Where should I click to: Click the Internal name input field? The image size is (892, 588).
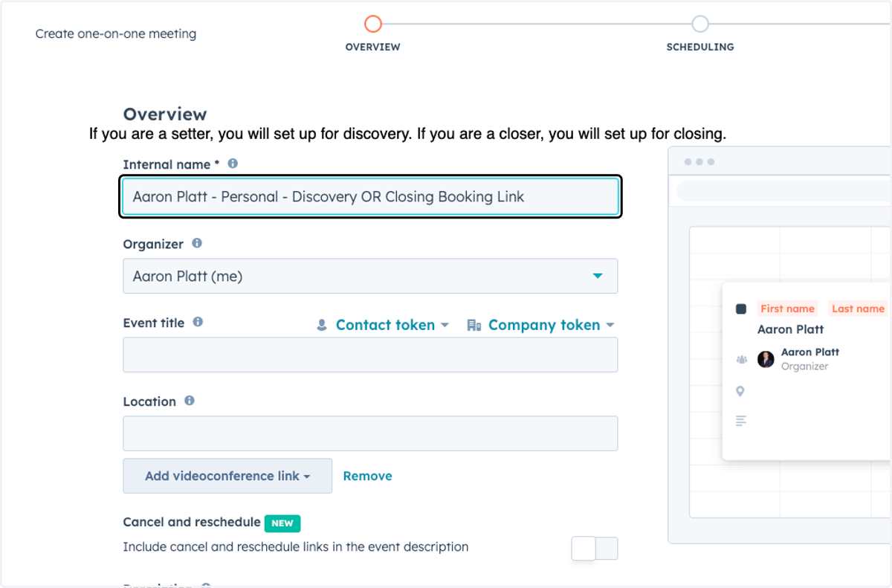370,197
